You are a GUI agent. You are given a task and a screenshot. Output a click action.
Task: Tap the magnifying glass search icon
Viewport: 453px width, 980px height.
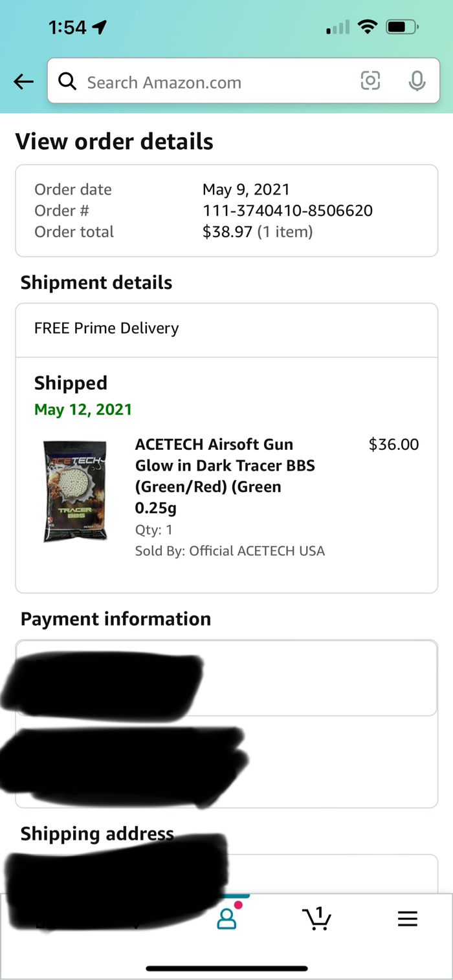pos(67,81)
